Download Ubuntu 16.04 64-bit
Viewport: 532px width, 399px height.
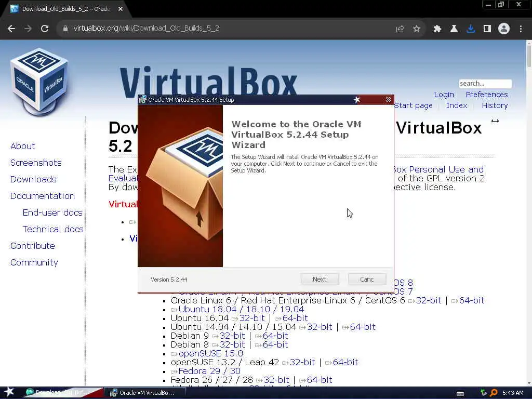point(295,318)
